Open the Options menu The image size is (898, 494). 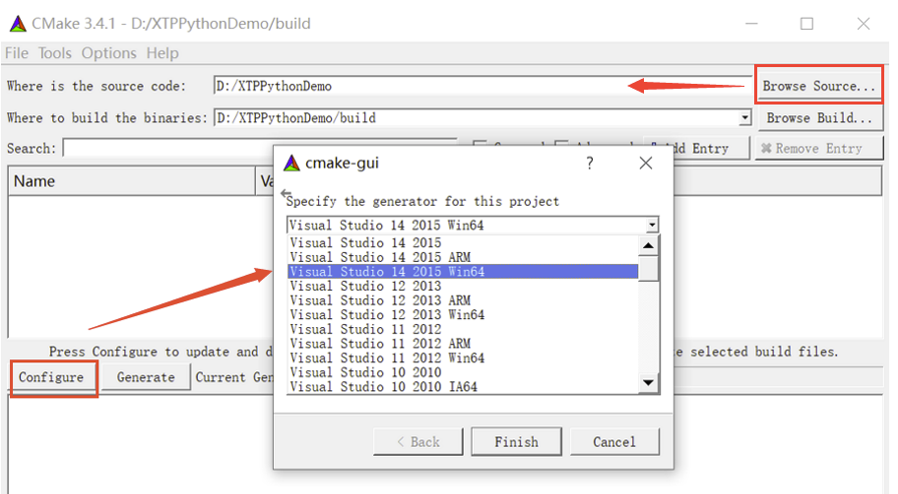[x=109, y=53]
